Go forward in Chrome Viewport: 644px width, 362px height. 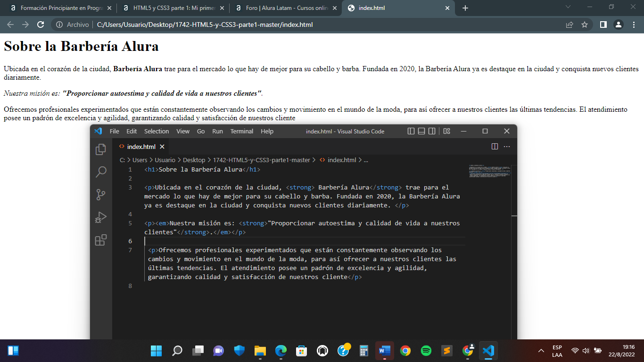[x=25, y=25]
